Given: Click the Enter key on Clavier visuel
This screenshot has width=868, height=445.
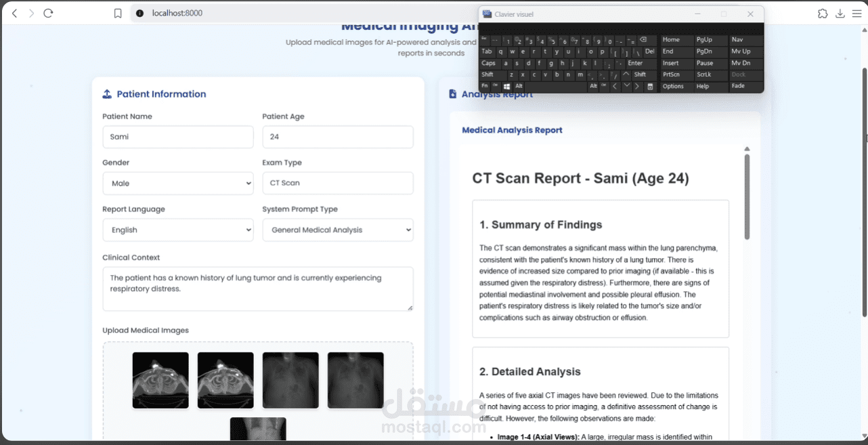Looking at the screenshot, I should pyautogui.click(x=641, y=63).
